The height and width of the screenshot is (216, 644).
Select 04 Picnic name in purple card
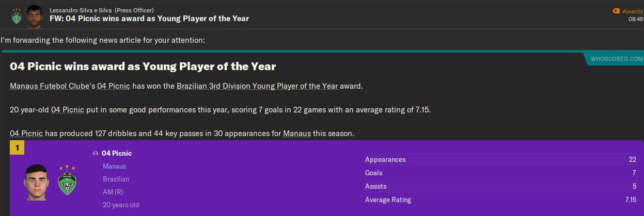(x=117, y=153)
